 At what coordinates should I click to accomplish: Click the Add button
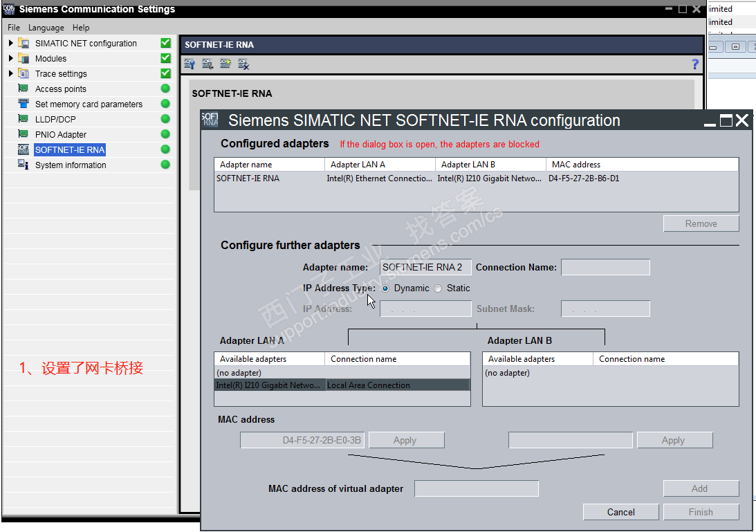pyautogui.click(x=701, y=488)
